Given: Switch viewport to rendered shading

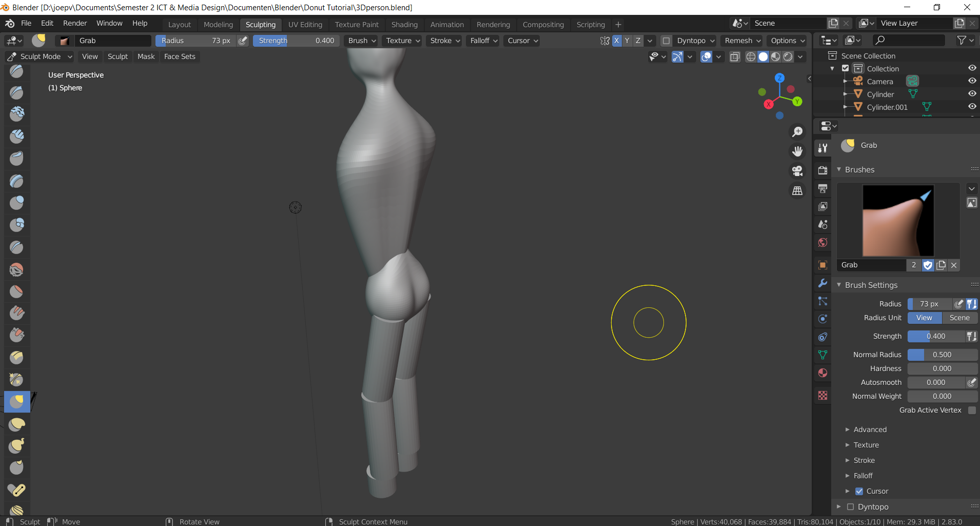Looking at the screenshot, I should coord(788,57).
